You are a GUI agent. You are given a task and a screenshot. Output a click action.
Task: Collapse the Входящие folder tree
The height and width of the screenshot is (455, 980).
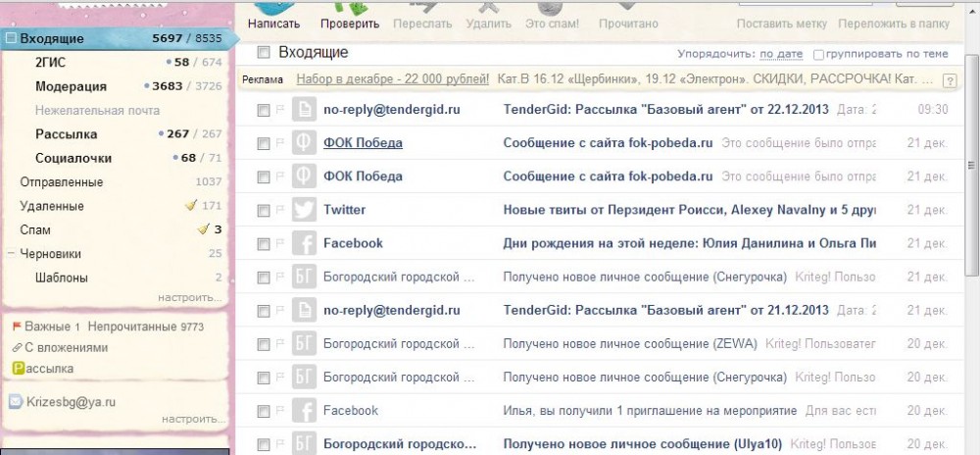(10, 39)
